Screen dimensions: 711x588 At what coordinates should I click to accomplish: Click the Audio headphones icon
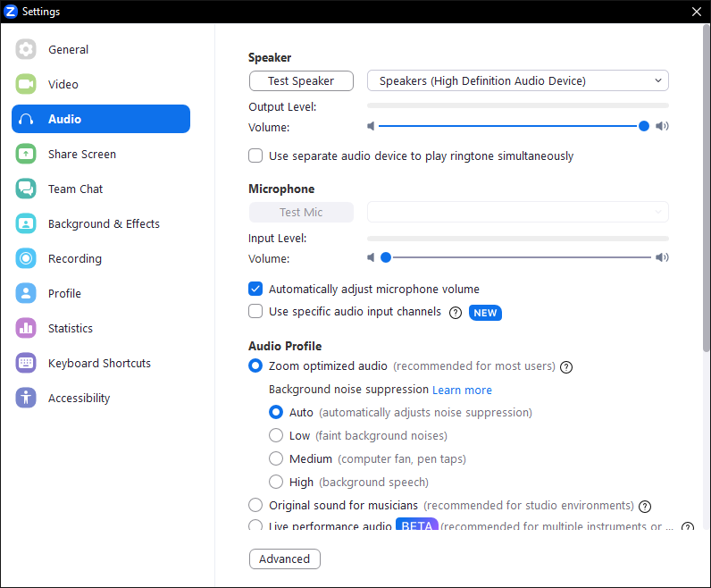(x=26, y=119)
